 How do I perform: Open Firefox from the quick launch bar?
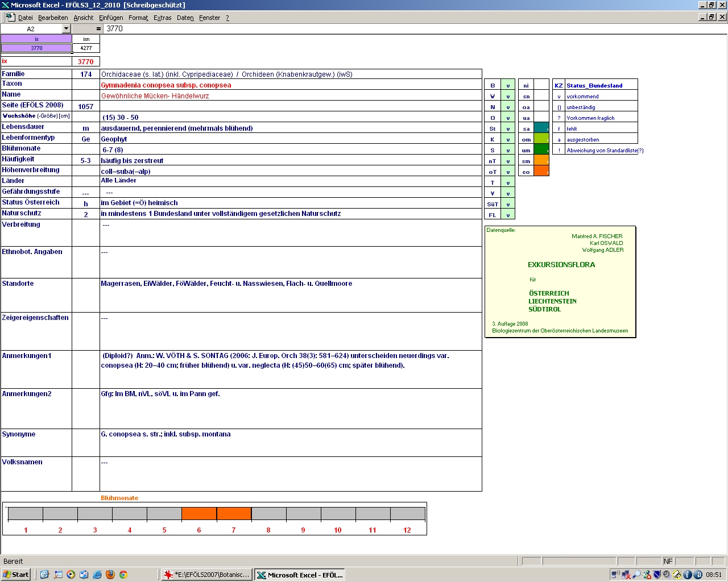[x=110, y=575]
